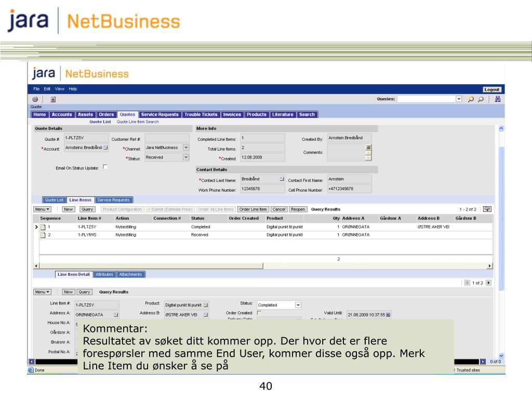Viewport: 532px width, 399px height.
Task: Open the Contact Last Name pick icon
Action: click(x=282, y=179)
